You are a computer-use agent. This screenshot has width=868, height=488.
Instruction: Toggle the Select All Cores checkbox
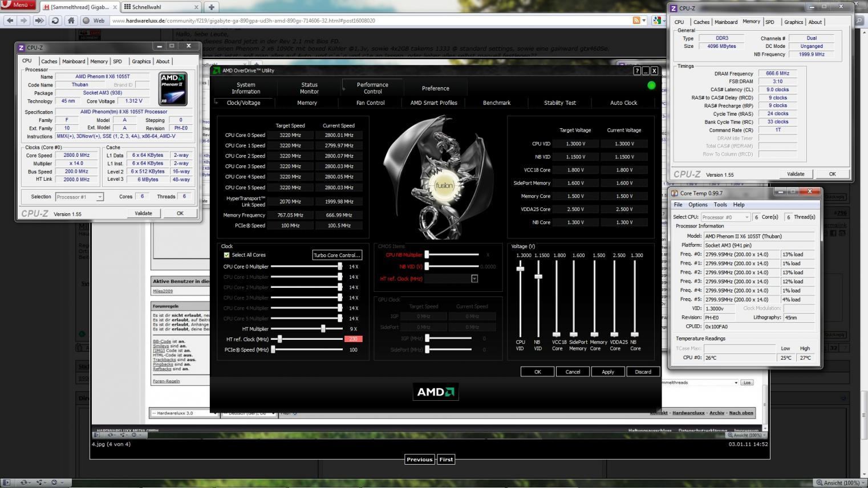[x=226, y=255]
